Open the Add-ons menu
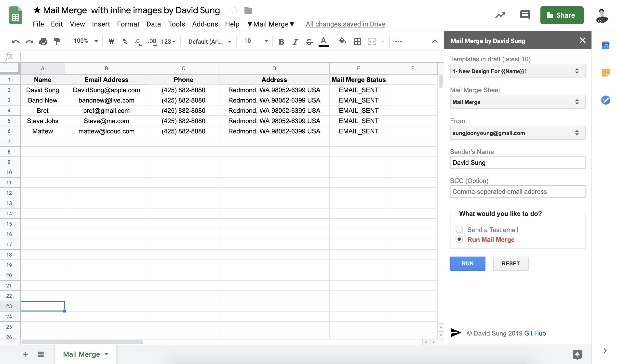The image size is (617, 364). [x=205, y=24]
